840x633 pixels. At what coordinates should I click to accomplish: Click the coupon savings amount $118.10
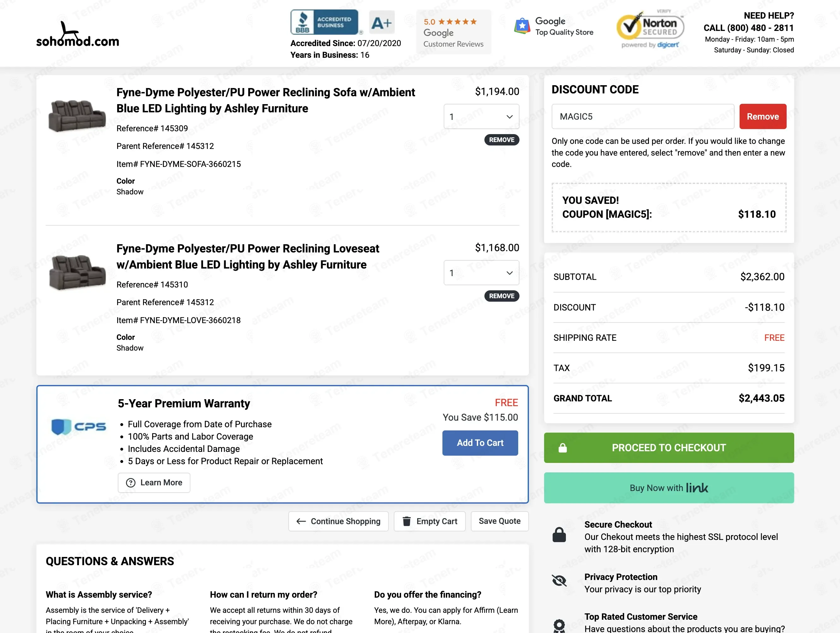click(756, 214)
